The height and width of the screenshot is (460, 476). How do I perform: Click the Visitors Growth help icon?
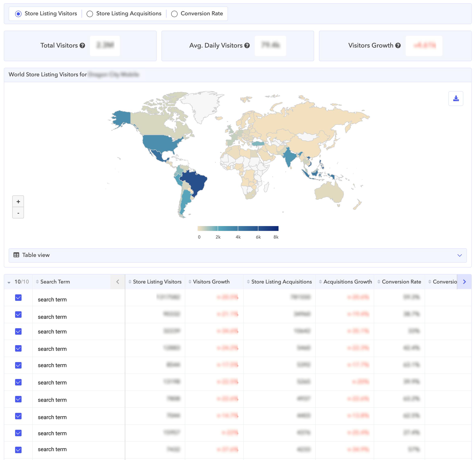[x=398, y=46]
